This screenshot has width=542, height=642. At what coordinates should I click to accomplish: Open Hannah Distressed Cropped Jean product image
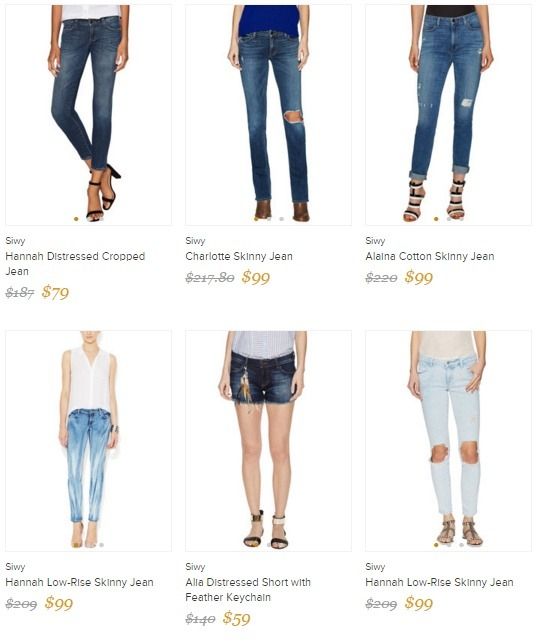88,115
